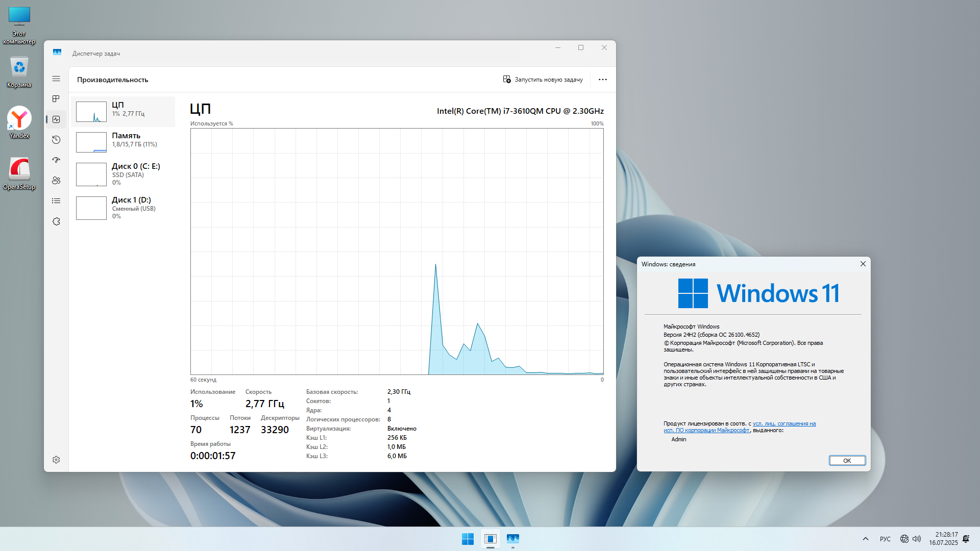Open the license agreement link
This screenshot has width=980, height=551.
coord(784,423)
